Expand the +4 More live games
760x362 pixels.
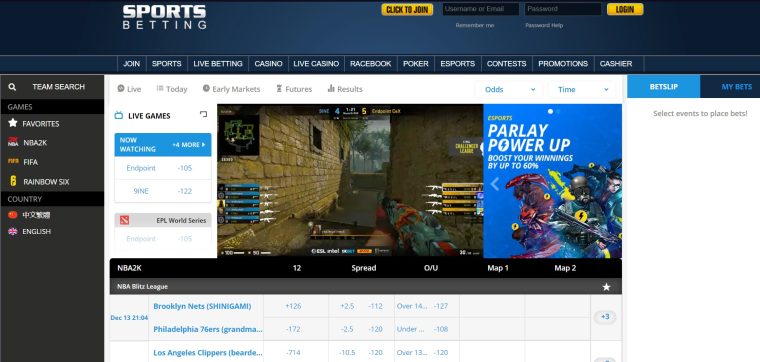(189, 145)
